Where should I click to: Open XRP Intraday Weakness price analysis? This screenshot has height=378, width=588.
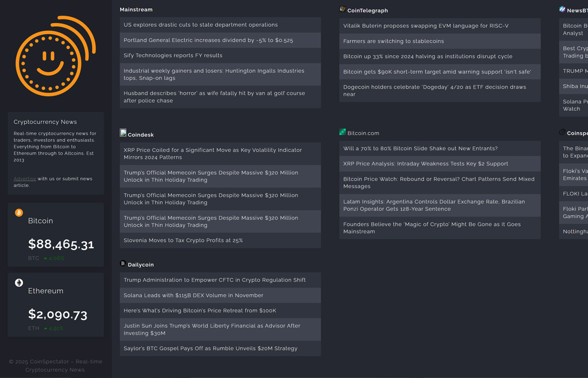pos(426,164)
